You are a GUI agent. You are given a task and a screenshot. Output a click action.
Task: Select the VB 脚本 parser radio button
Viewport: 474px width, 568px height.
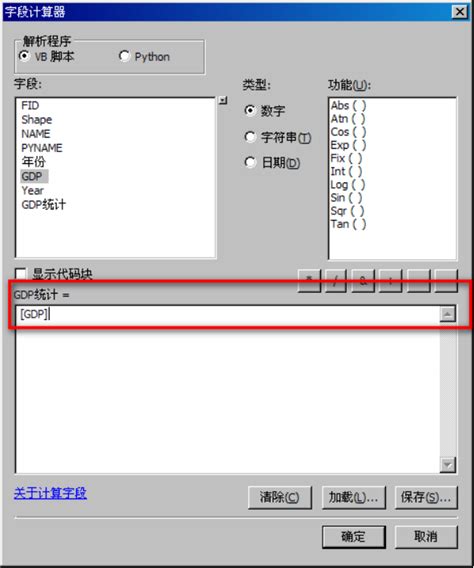24,56
